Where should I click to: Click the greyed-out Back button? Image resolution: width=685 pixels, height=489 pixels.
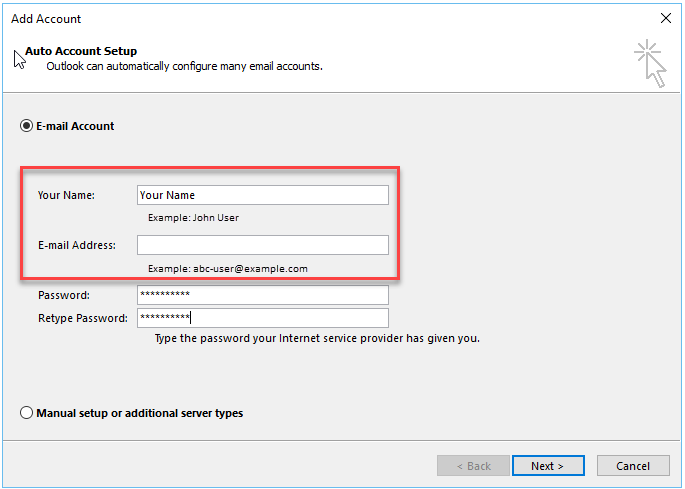coord(472,466)
